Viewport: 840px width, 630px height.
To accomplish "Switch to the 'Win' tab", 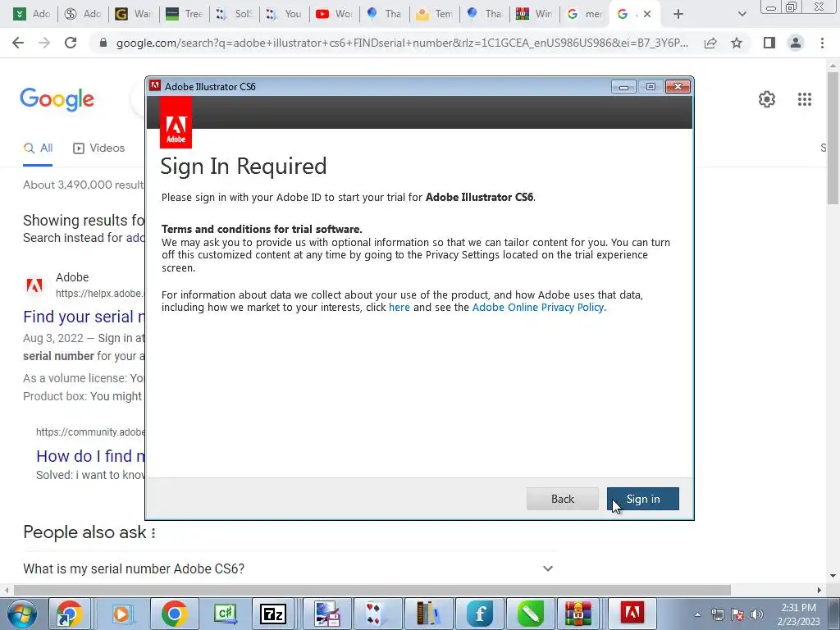I will coord(535,14).
